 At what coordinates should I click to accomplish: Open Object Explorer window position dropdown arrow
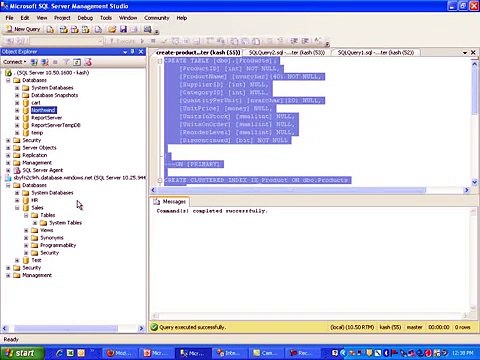coord(125,52)
